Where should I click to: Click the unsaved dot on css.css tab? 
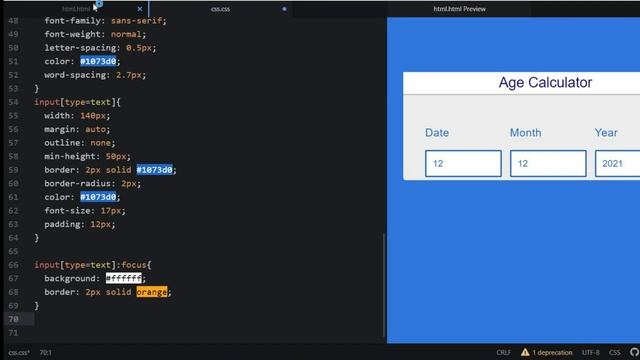coord(284,9)
